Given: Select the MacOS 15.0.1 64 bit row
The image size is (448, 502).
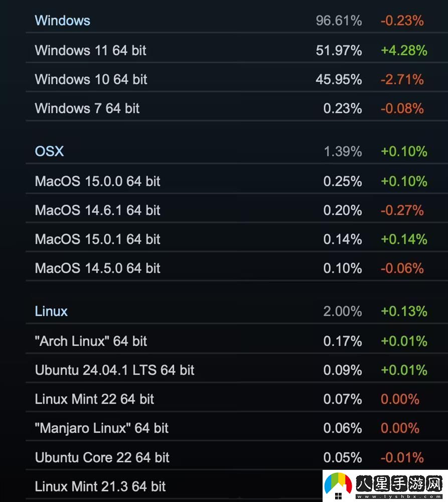Looking at the screenshot, I should (97, 239).
